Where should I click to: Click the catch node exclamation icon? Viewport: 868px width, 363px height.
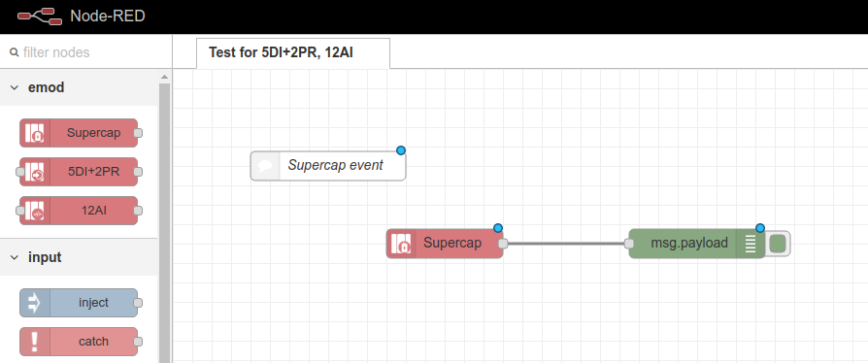tap(34, 342)
